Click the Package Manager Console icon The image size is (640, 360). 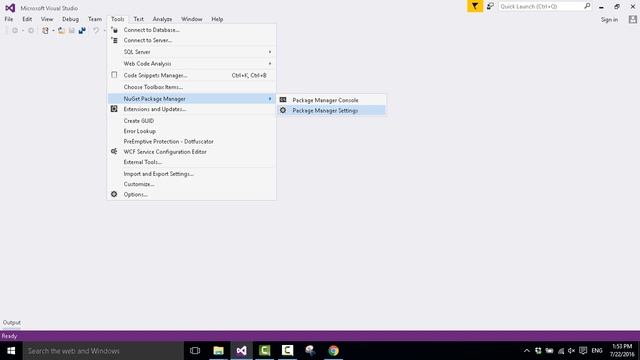pos(283,100)
